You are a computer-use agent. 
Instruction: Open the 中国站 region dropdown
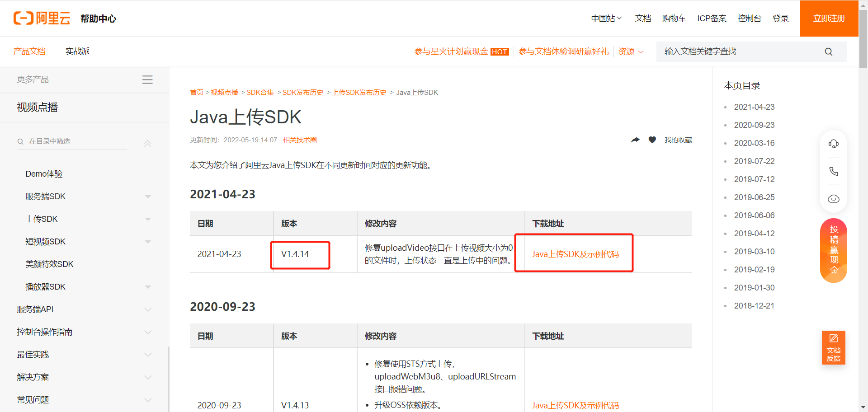(x=606, y=19)
